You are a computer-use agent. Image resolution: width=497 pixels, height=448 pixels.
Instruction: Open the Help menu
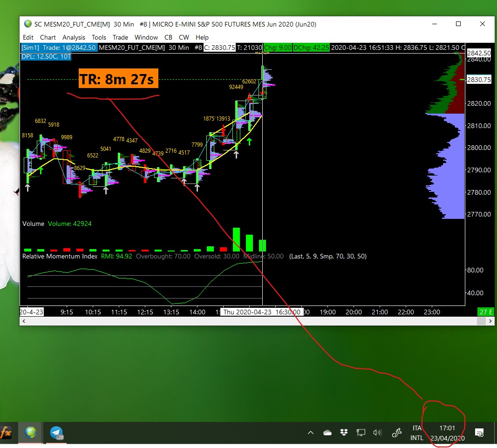point(202,37)
